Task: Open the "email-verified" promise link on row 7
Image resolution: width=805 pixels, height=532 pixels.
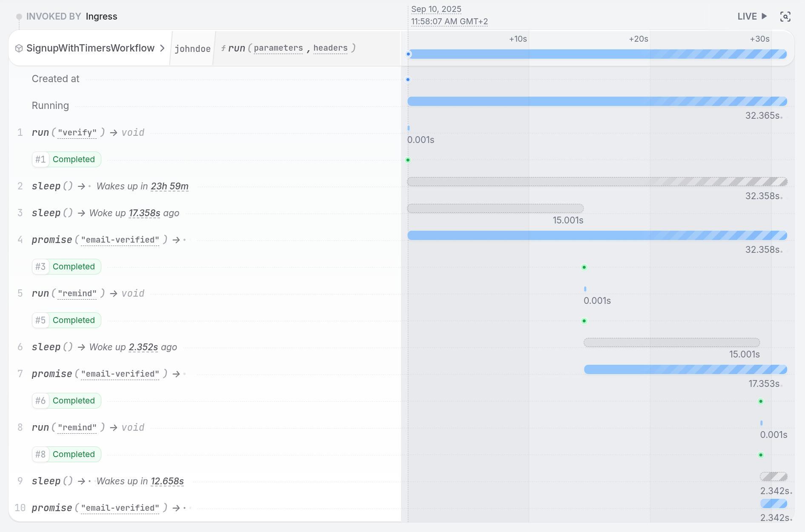Action: click(120, 374)
